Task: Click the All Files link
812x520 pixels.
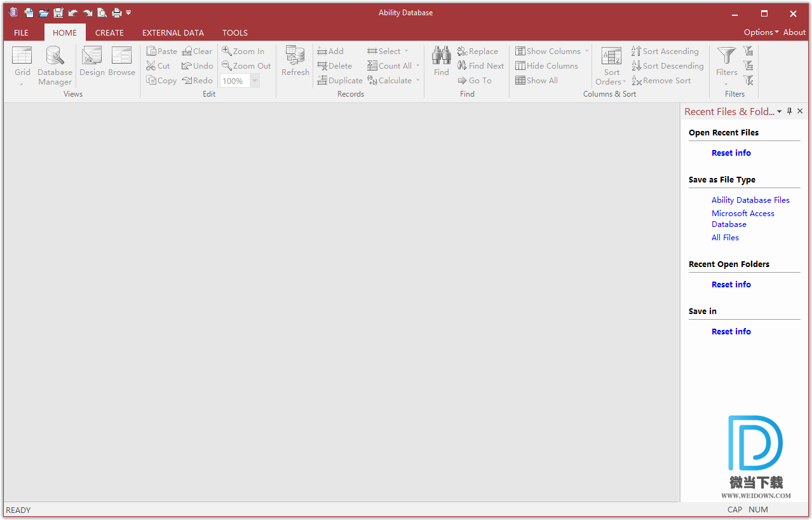Action: pyautogui.click(x=725, y=238)
